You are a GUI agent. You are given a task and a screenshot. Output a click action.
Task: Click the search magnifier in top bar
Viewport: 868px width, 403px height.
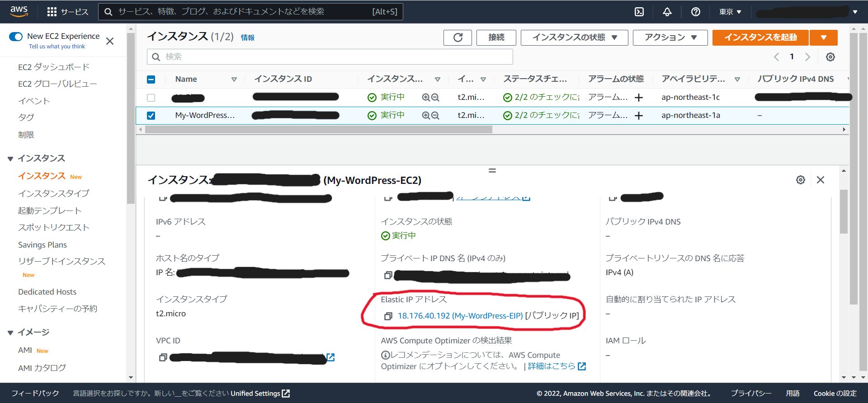108,12
